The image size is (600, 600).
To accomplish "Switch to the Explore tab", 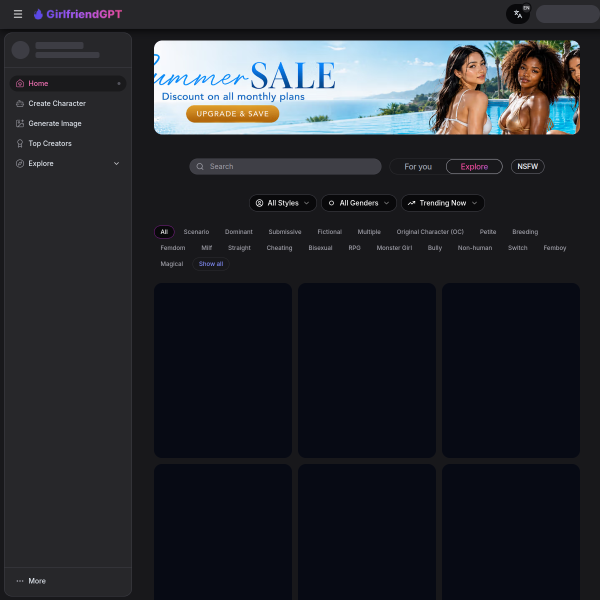I will pos(474,166).
